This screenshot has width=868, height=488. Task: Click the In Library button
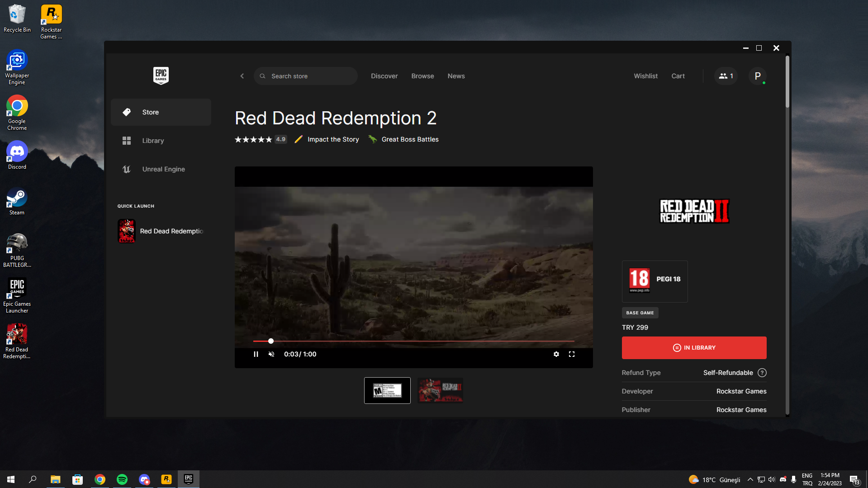[x=694, y=348]
